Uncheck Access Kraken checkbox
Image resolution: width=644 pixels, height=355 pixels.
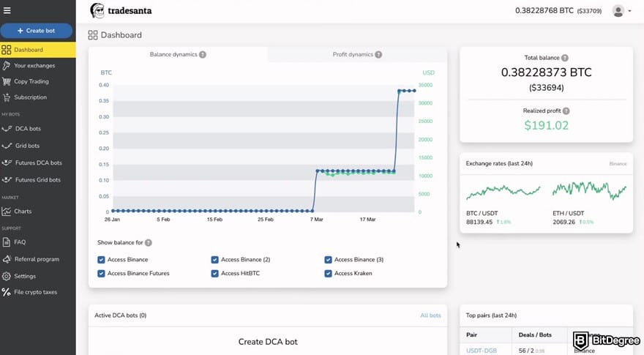click(328, 273)
